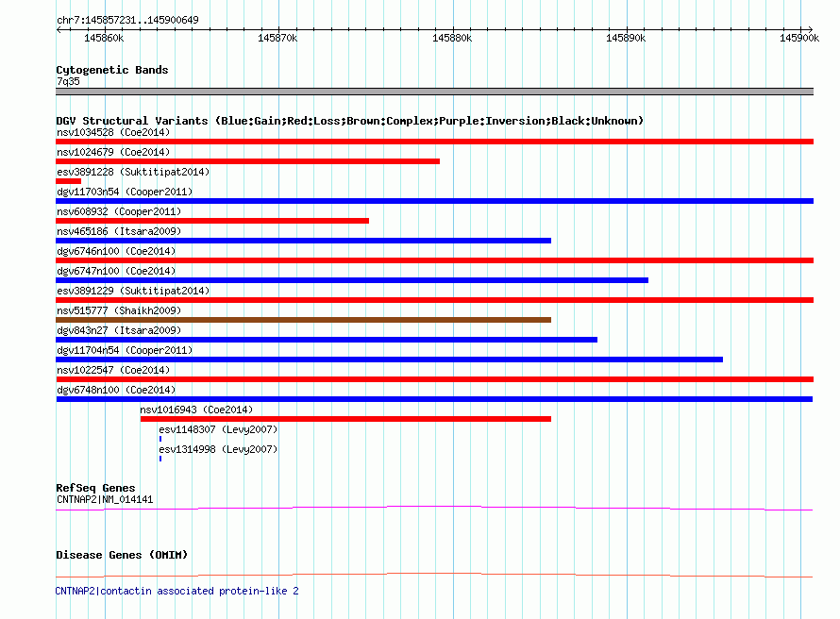This screenshot has width=840, height=619.
Task: Click the nsv1034528 (Coe2014) variant label
Action: (x=113, y=132)
